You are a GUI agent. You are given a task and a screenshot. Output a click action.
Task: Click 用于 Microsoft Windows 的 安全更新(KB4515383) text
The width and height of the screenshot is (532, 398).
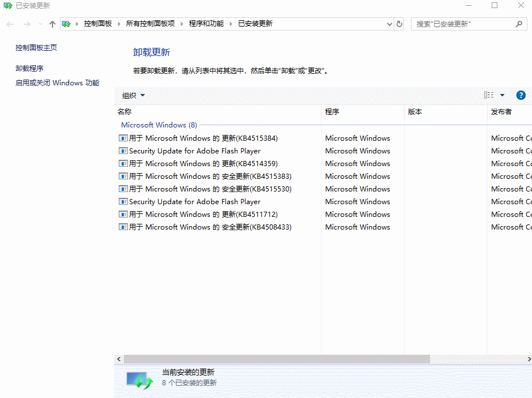[x=210, y=177]
